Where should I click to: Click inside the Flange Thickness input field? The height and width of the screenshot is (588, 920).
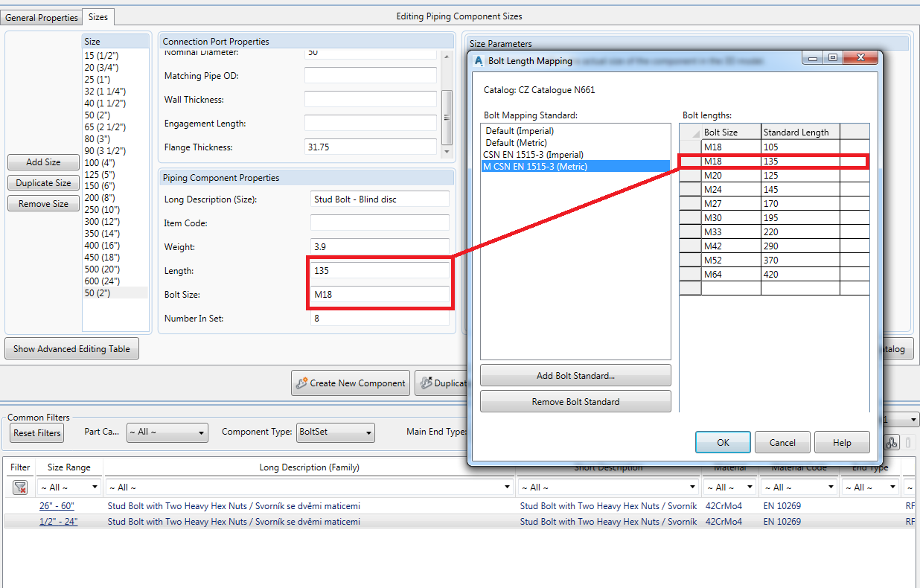[x=370, y=147]
